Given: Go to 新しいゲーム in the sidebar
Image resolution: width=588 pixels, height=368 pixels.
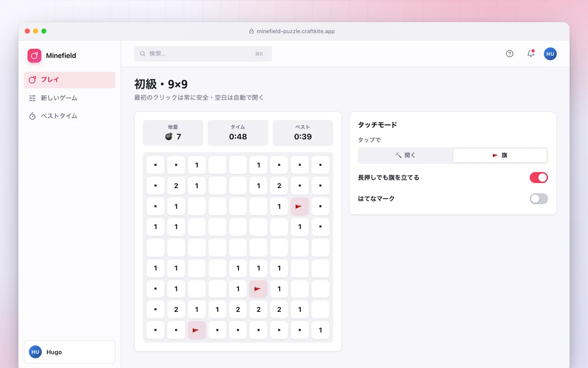Looking at the screenshot, I should point(69,98).
